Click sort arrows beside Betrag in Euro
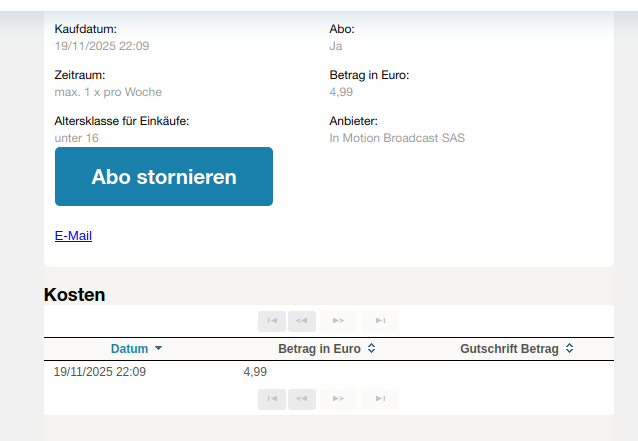 pos(371,349)
